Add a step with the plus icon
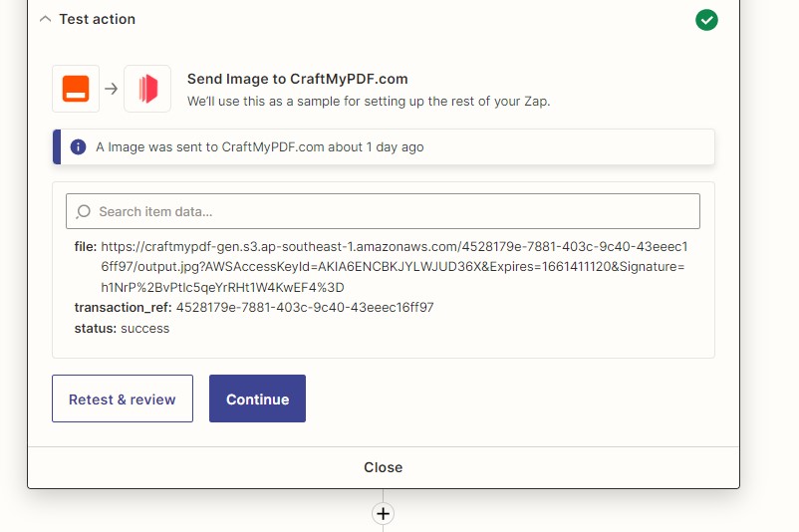799x532 pixels. (x=383, y=513)
